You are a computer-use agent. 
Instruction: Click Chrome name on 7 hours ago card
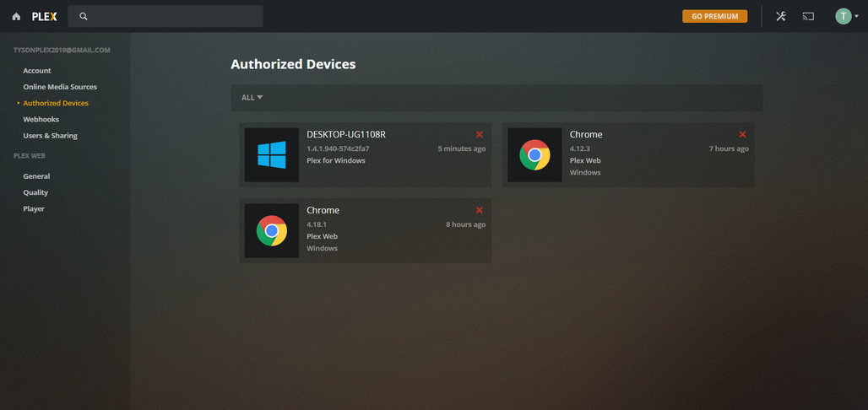[x=586, y=134]
